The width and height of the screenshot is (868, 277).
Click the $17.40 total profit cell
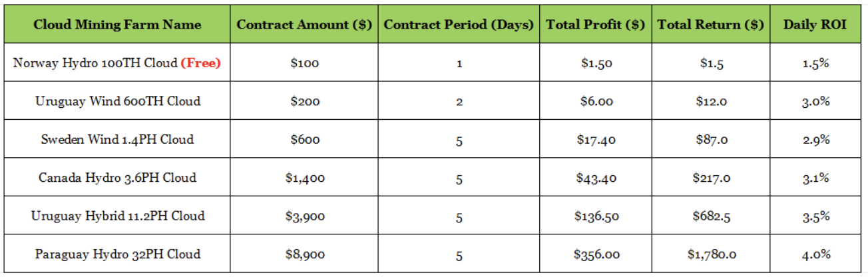pyautogui.click(x=596, y=140)
